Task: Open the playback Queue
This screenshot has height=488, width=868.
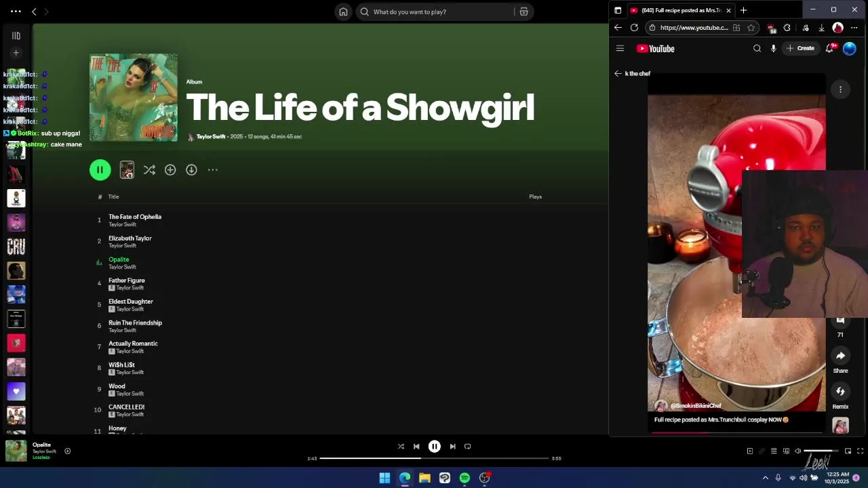Action: [774, 451]
